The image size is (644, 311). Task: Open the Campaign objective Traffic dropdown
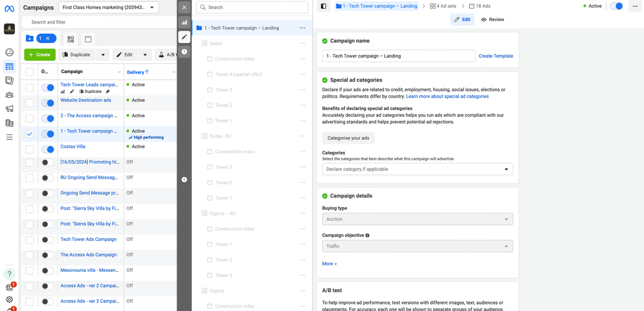click(x=418, y=246)
